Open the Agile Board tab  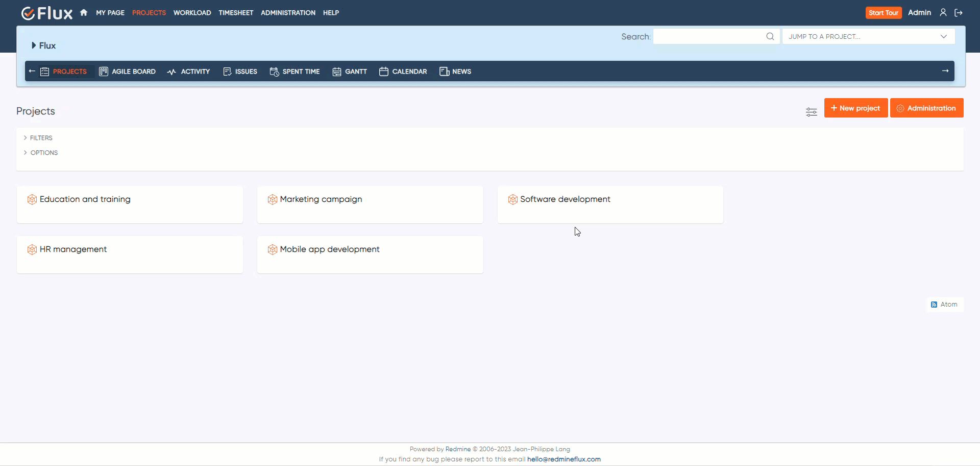pyautogui.click(x=128, y=72)
